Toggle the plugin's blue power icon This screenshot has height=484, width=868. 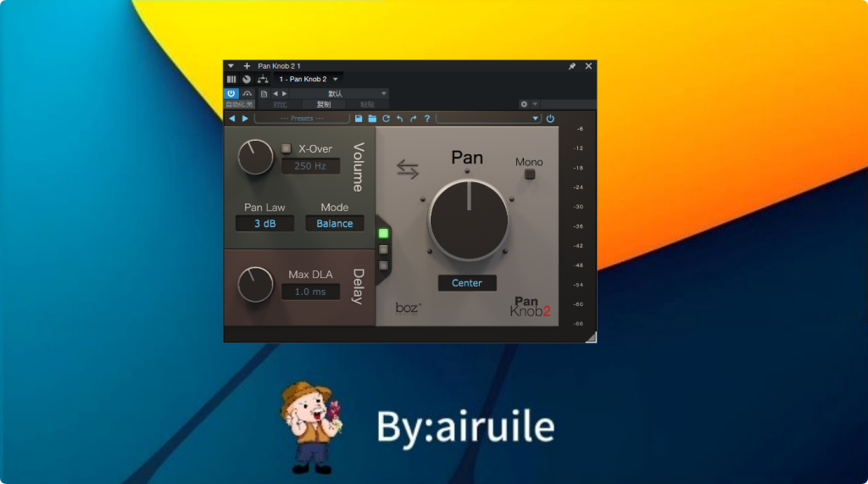pos(550,119)
